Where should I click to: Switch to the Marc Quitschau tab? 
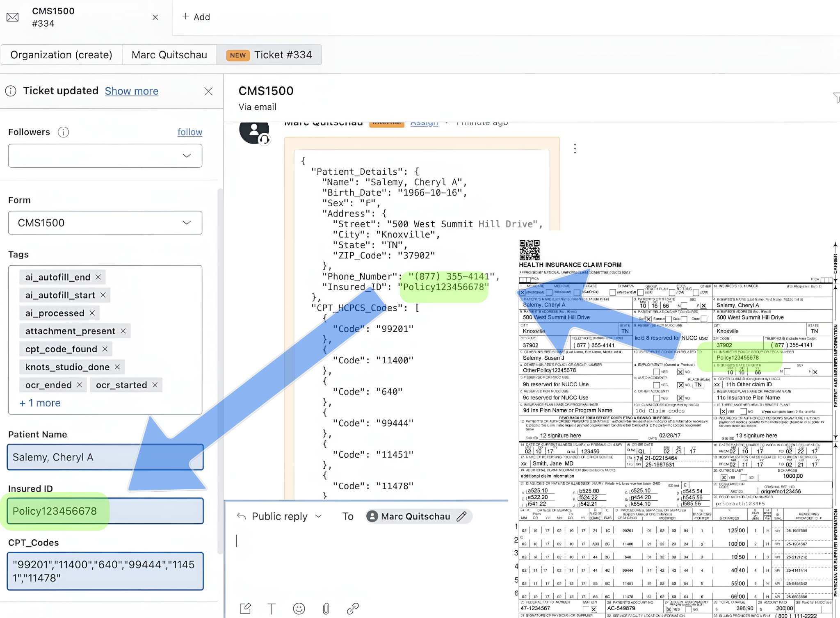tap(169, 55)
